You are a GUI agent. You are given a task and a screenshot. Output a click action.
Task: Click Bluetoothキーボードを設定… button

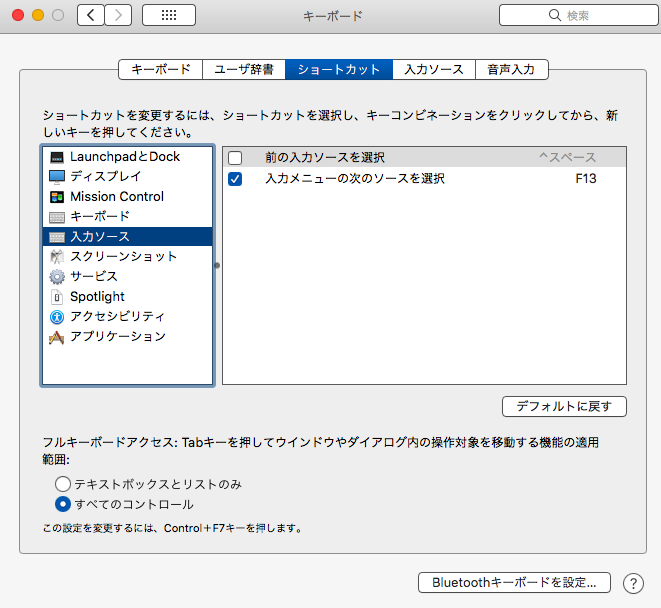(x=514, y=583)
